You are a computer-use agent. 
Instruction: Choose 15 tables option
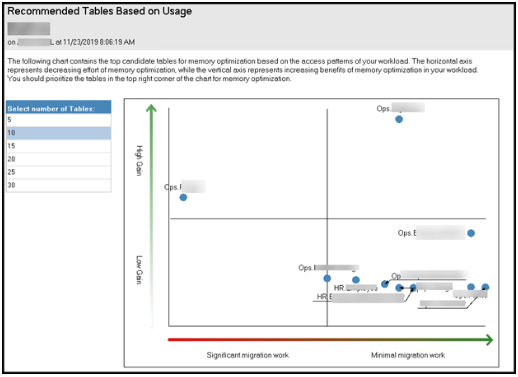(x=59, y=146)
